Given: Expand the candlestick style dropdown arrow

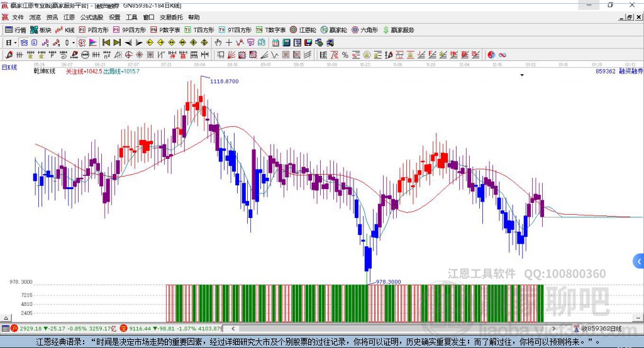Looking at the screenshot, I should point(74,42).
